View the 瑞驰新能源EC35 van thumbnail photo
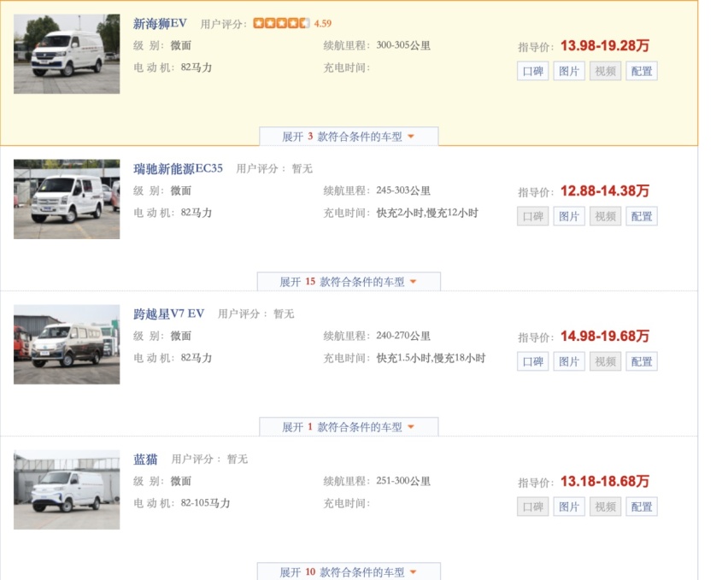This screenshot has width=728, height=580. (67, 199)
